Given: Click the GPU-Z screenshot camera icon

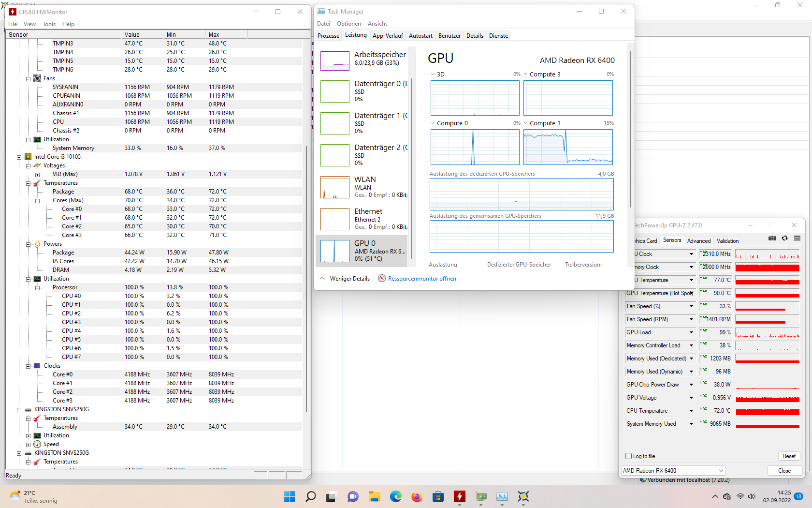Looking at the screenshot, I should (x=772, y=238).
